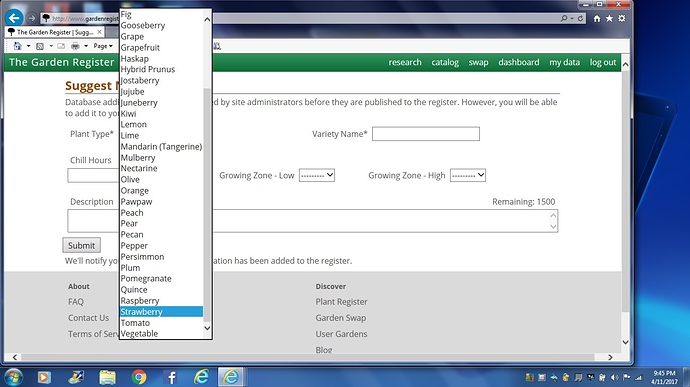Click the print icon in command bar
Screen dimensions: 690x387
pos(75,46)
